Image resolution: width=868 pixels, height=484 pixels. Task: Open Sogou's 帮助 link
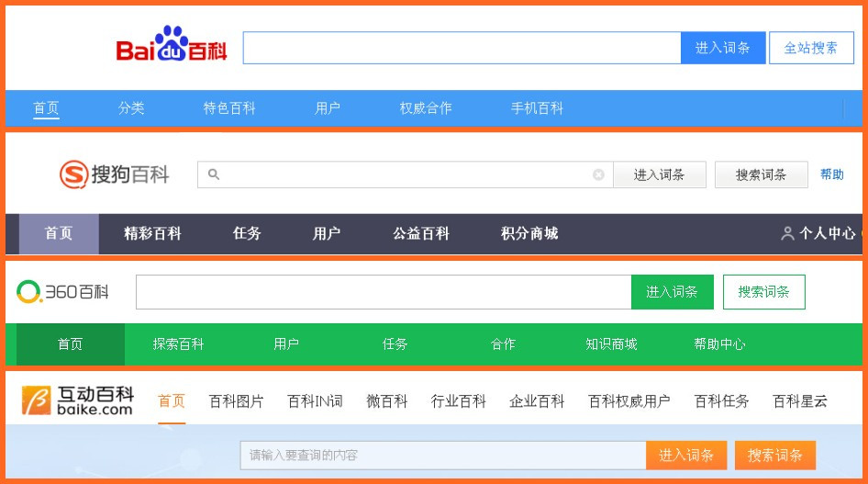pyautogui.click(x=832, y=174)
